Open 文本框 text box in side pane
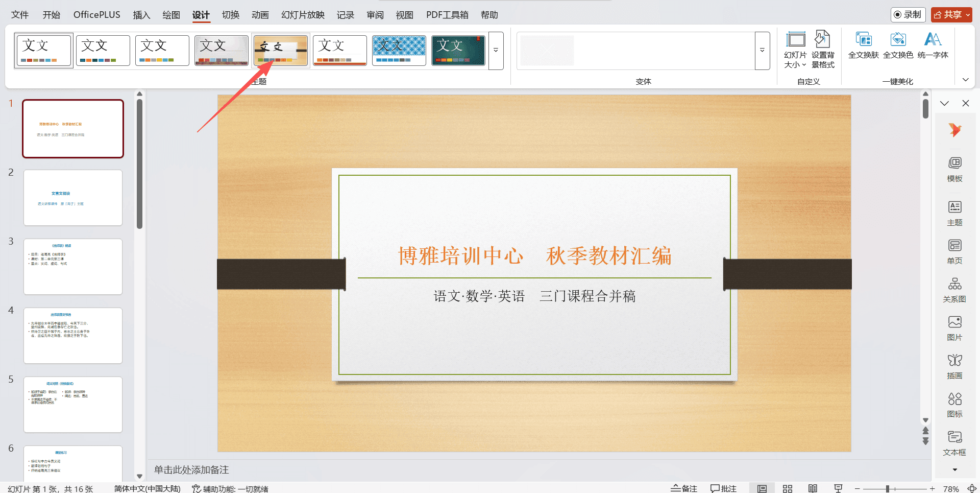 click(x=955, y=443)
